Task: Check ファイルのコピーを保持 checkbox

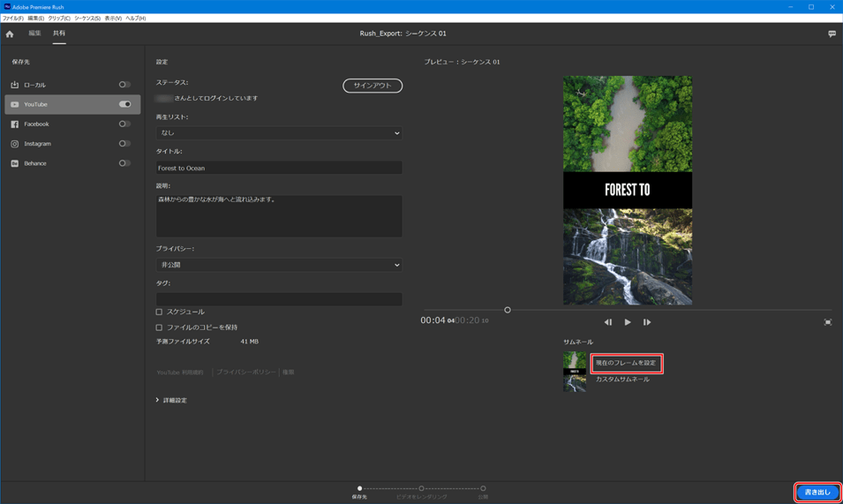Action: click(159, 327)
